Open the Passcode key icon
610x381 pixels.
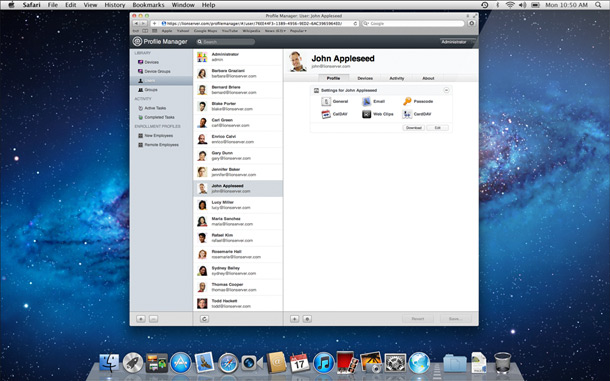pos(407,102)
